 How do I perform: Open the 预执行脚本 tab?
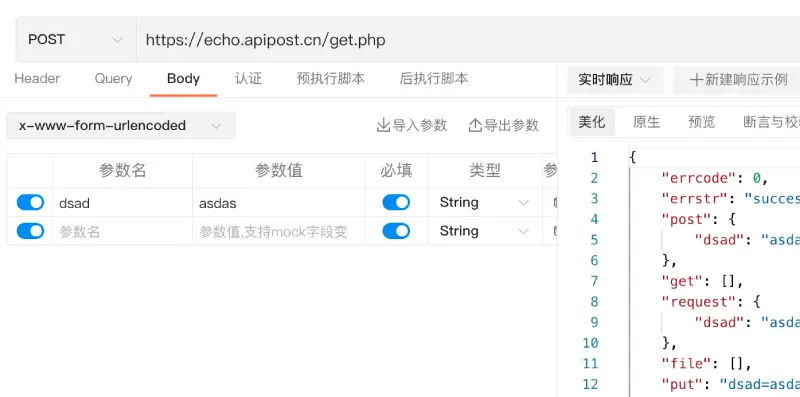[x=331, y=79]
